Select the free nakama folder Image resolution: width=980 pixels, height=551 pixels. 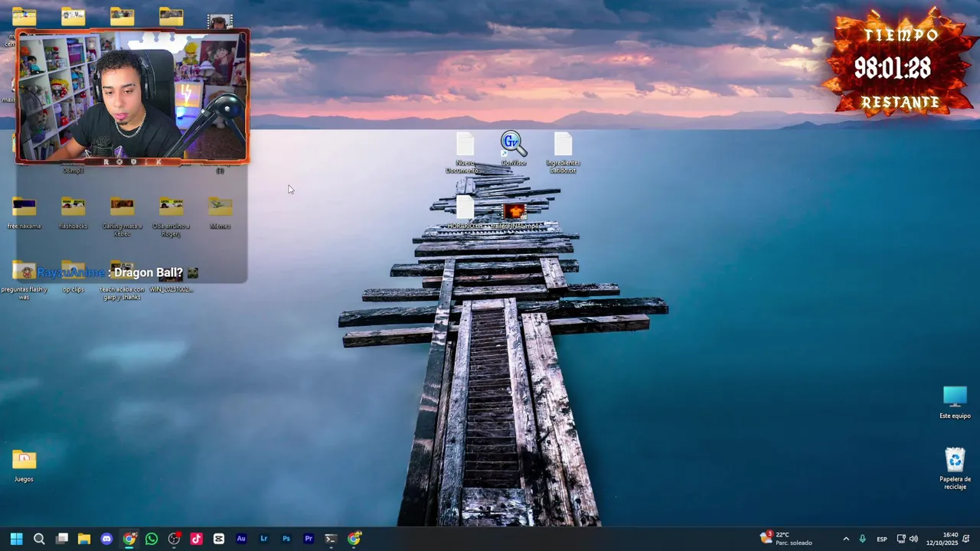coord(24,213)
